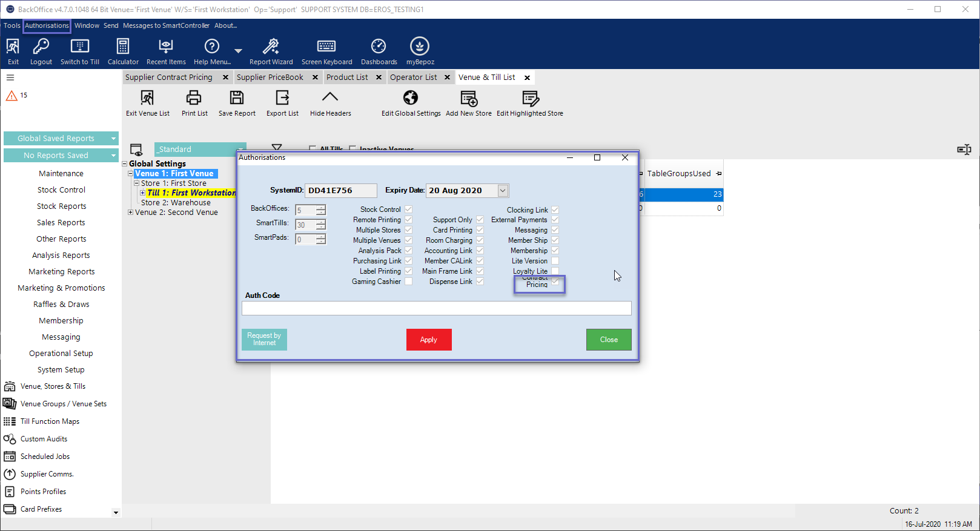Switch to the Product List tab

click(x=347, y=78)
